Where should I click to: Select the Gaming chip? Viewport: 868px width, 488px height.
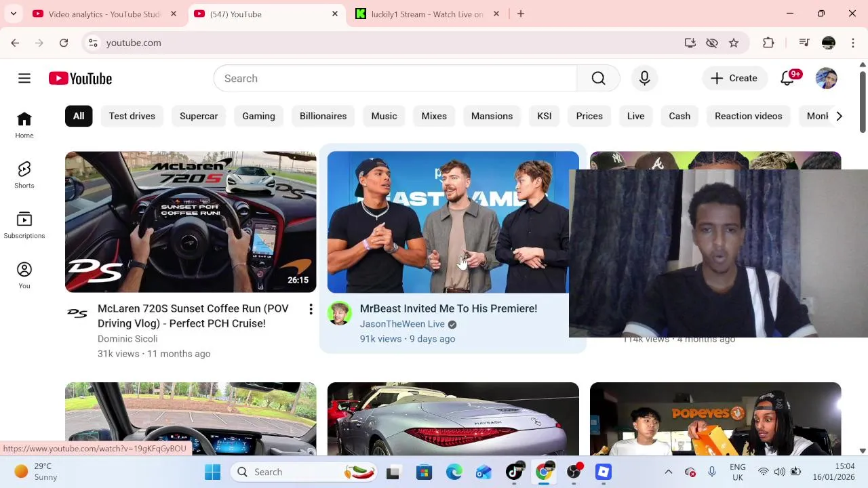tap(258, 116)
